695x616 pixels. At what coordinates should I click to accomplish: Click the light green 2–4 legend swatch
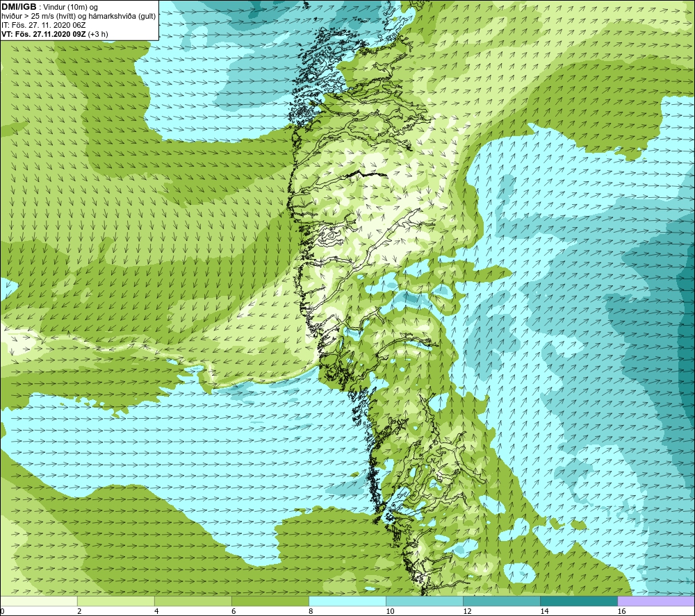pyautogui.click(x=115, y=601)
